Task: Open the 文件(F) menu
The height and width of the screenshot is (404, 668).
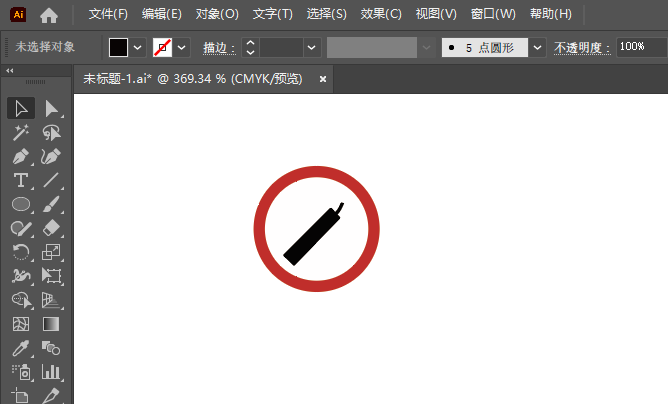Action: coord(108,14)
